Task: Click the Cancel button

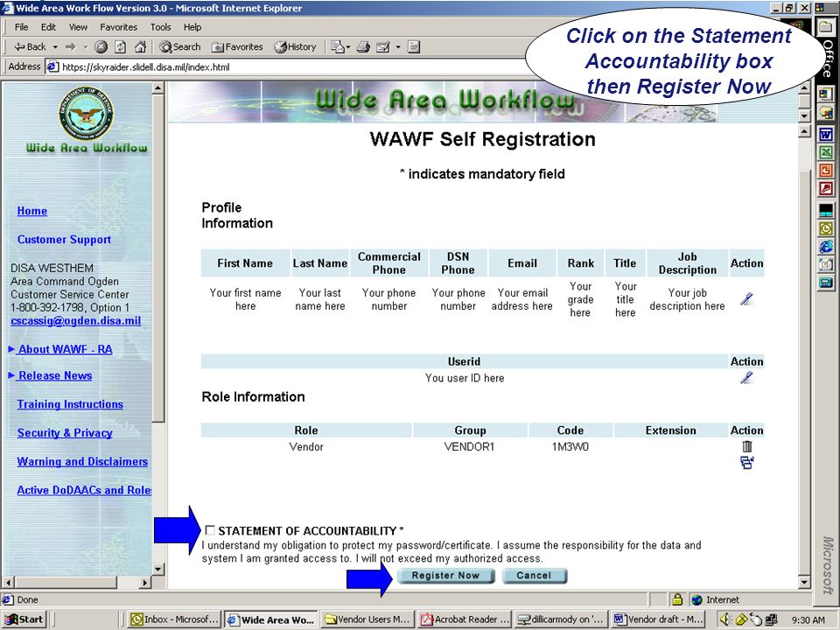Action: point(534,576)
